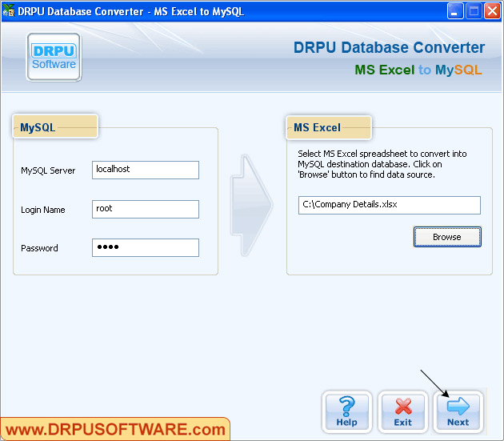Click the 'Password' label text
Image resolution: width=504 pixels, height=441 pixels.
pos(39,248)
